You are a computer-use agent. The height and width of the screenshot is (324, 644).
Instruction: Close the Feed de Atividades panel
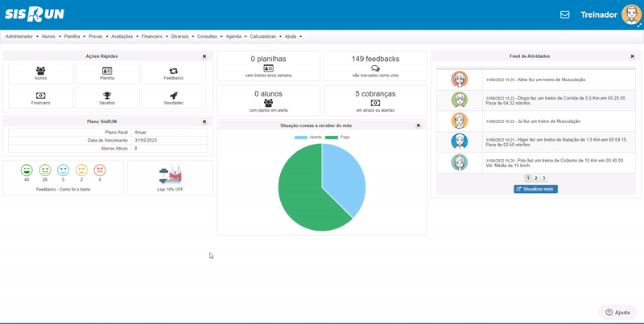pyautogui.click(x=632, y=56)
